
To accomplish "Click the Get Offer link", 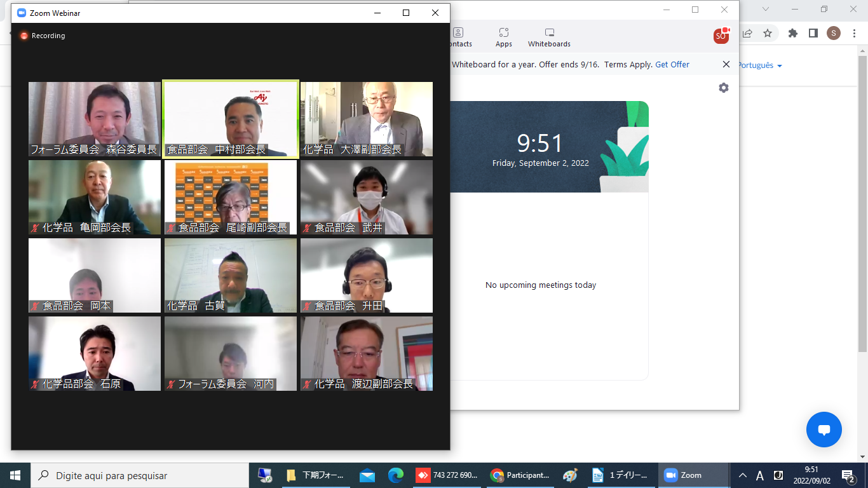I will point(672,65).
